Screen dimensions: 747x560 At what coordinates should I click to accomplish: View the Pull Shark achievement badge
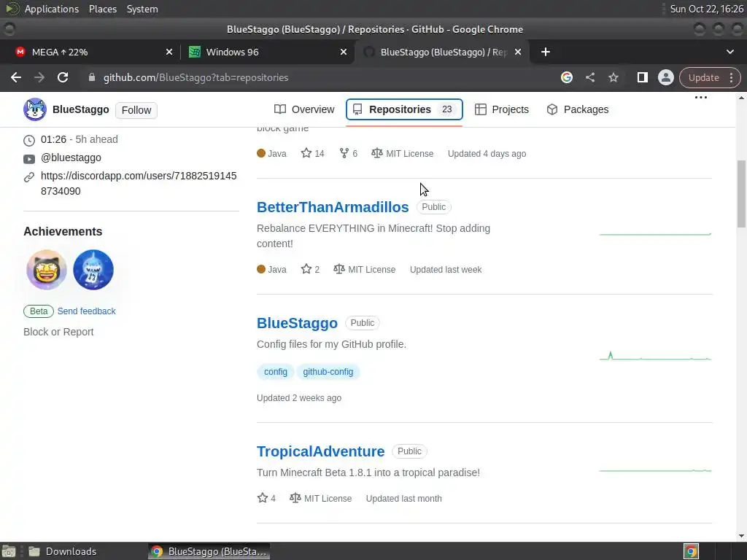pos(93,270)
